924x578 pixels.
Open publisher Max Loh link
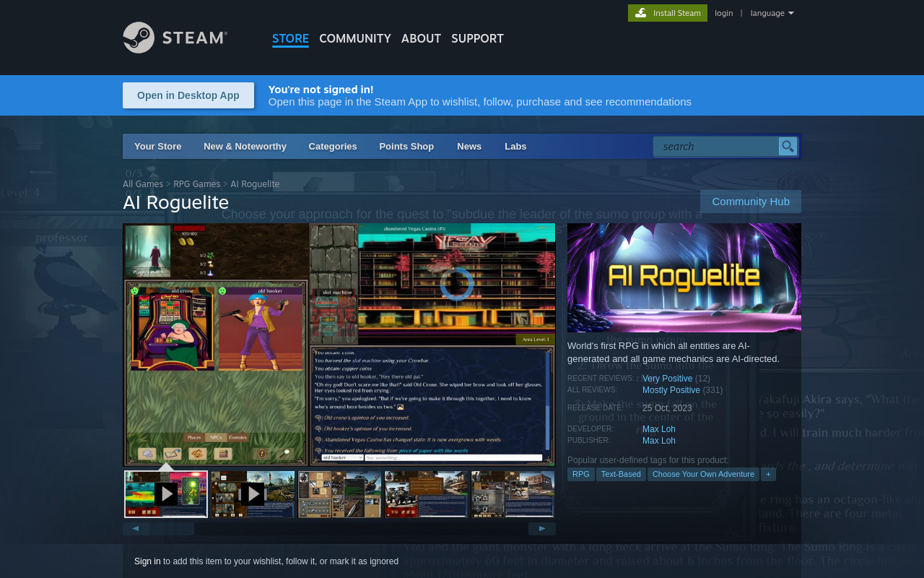(x=659, y=441)
